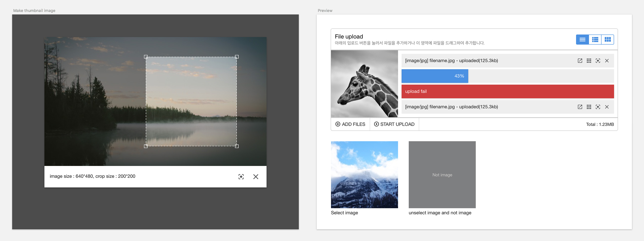Click grid icon on first uploaded file row
644x241 pixels.
589,61
